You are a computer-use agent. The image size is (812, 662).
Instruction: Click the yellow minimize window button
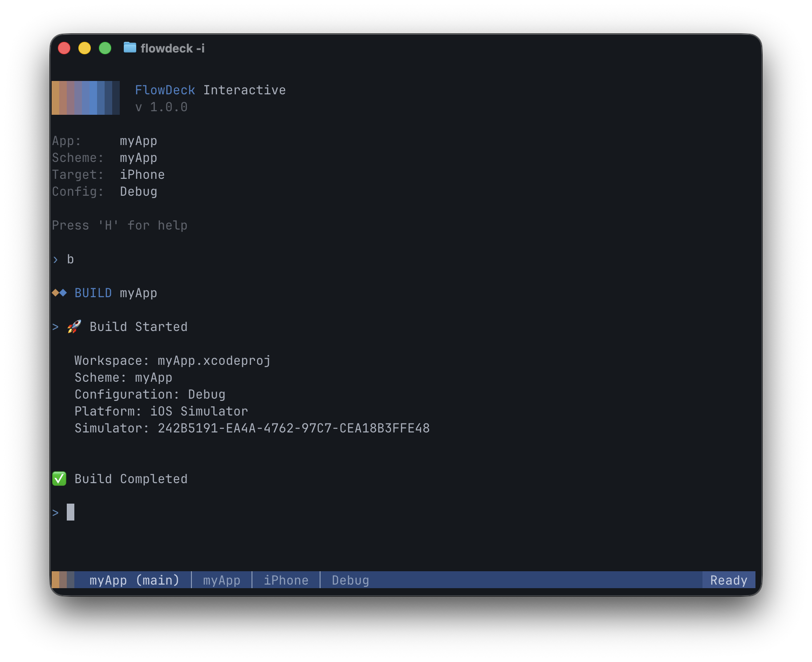pos(85,48)
